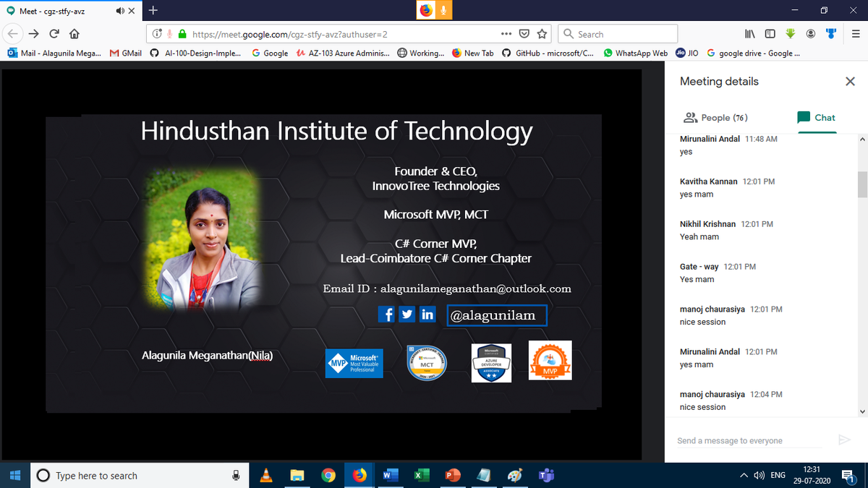Mute the Meet tab audio speaker icon
The height and width of the screenshot is (488, 868).
point(119,11)
